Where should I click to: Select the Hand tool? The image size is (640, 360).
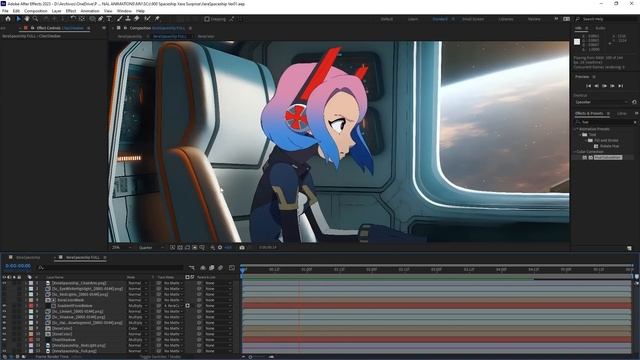pos(27,19)
